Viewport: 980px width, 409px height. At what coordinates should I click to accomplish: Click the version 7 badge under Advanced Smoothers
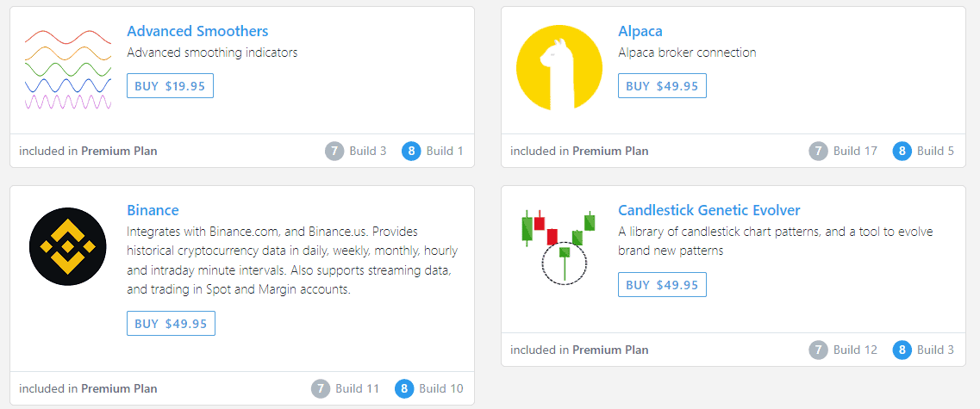334,151
